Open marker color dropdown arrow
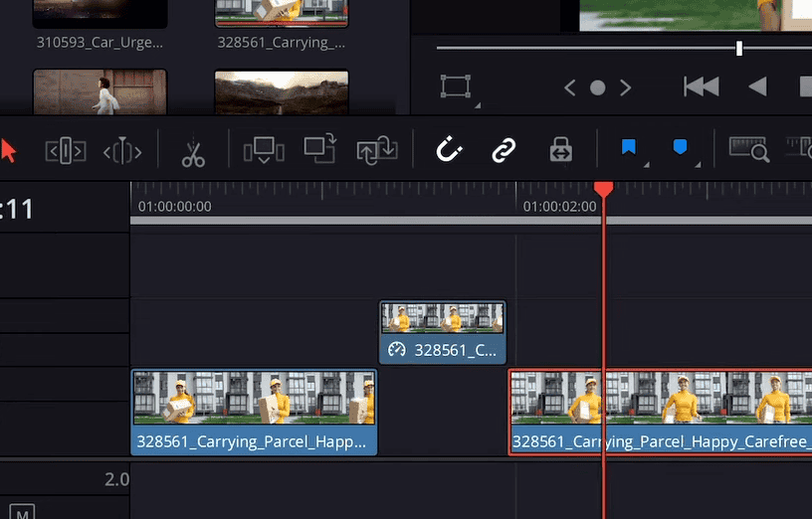The width and height of the screenshot is (812, 519). click(x=698, y=164)
